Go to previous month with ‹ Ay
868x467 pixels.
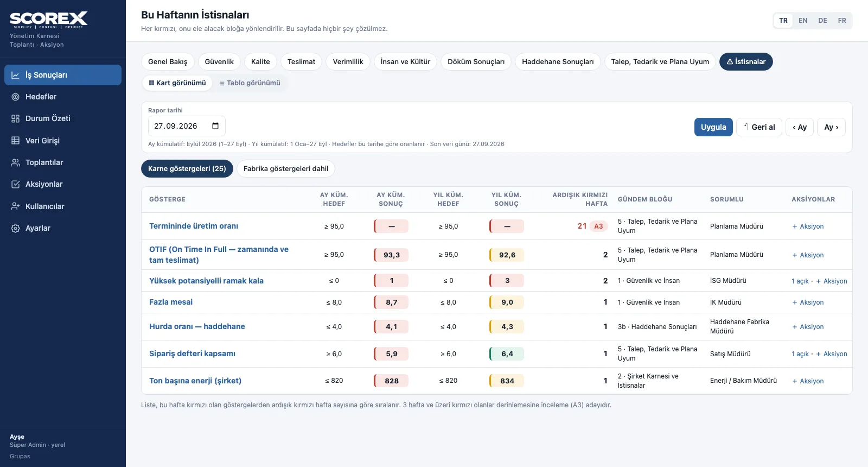800,127
